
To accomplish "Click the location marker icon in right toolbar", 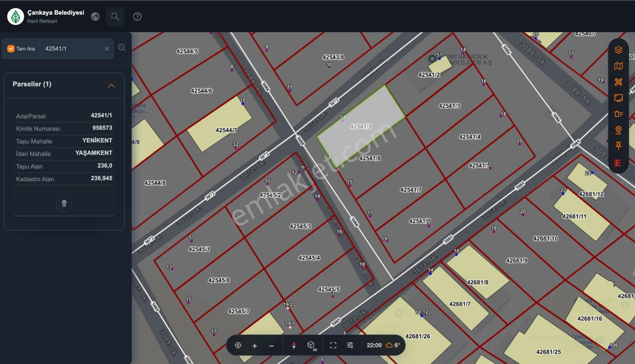I will (618, 130).
